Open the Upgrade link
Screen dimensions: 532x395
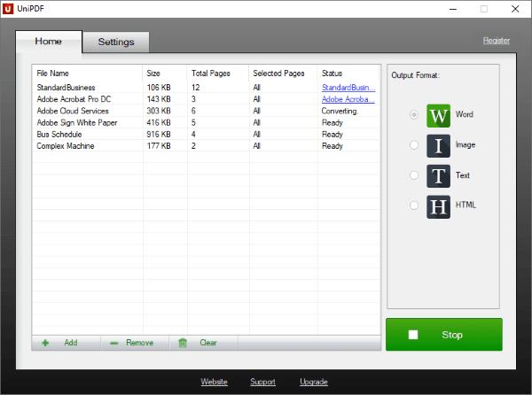[x=314, y=382]
